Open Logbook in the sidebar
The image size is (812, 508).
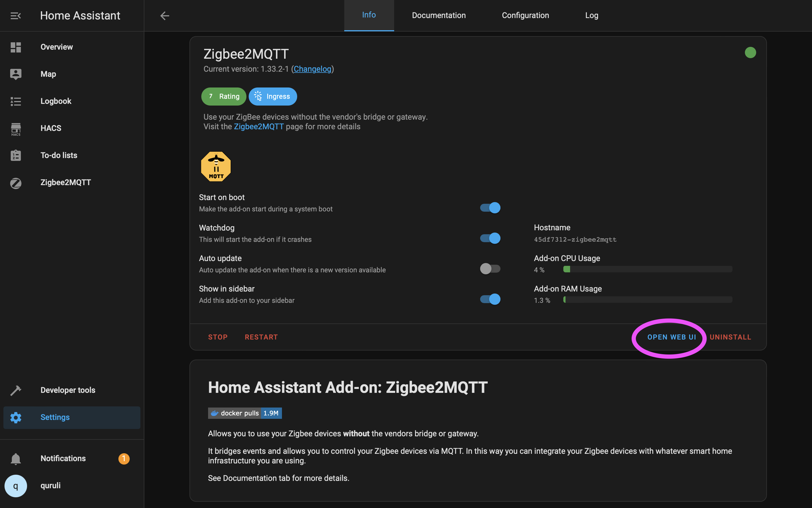[72, 101]
